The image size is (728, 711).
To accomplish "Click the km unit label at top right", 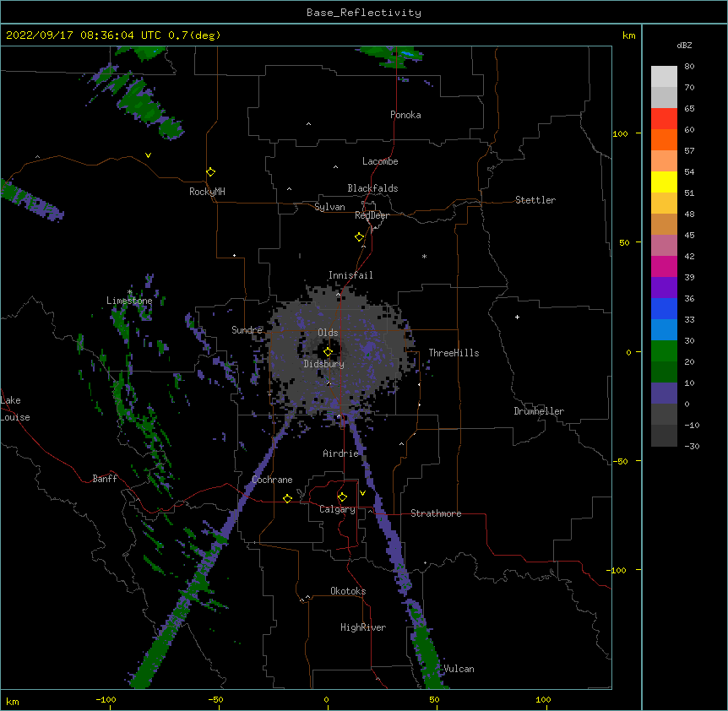I will click(629, 35).
